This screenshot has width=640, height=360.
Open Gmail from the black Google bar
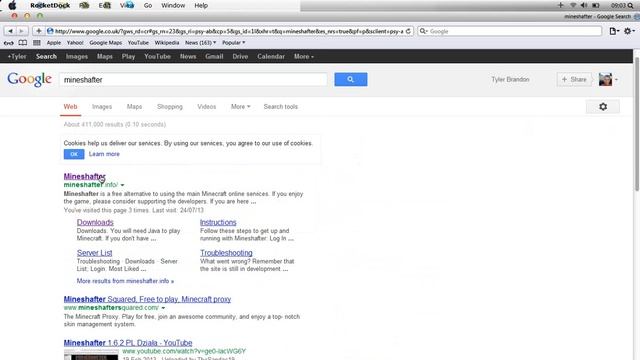coord(214,56)
